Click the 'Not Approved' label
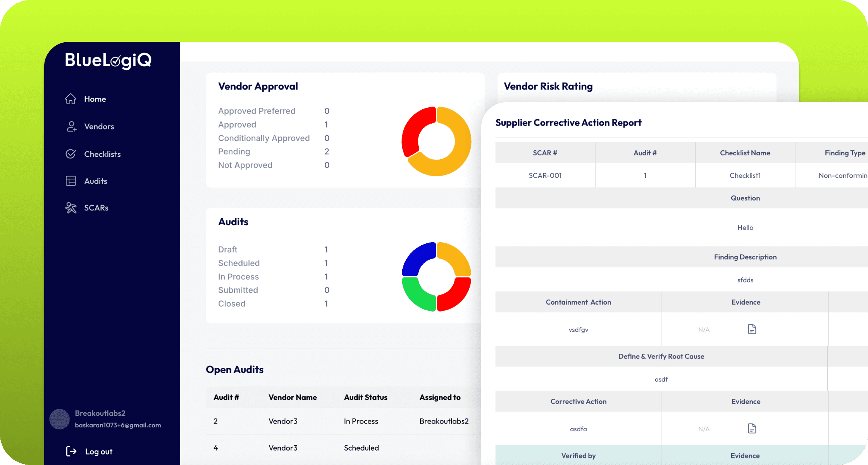The width and height of the screenshot is (868, 465). pyautogui.click(x=245, y=165)
